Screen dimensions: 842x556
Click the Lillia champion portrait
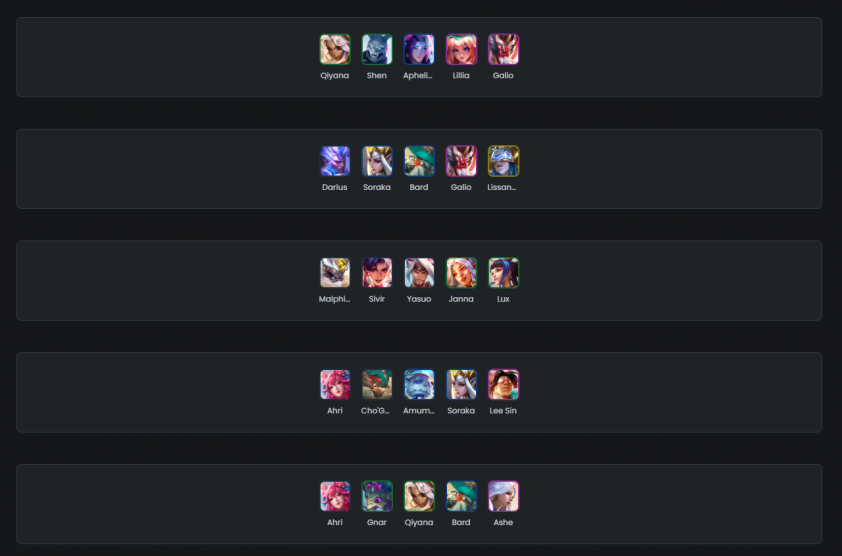point(461,49)
